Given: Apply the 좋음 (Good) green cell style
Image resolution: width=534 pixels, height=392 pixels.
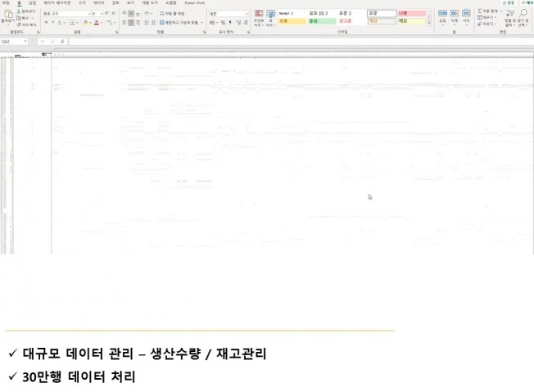Looking at the screenshot, I should 322,21.
